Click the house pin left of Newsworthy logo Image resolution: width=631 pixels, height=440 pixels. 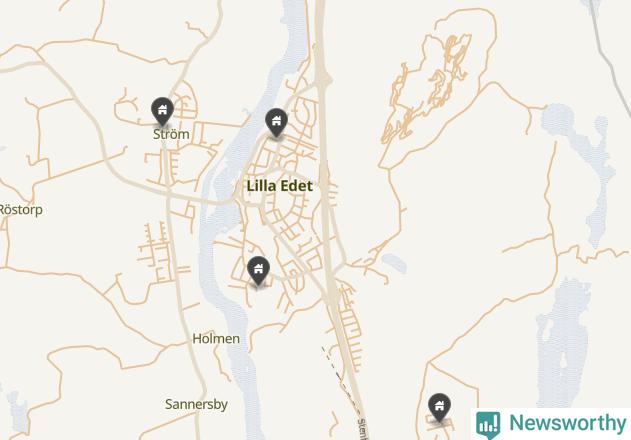point(439,407)
